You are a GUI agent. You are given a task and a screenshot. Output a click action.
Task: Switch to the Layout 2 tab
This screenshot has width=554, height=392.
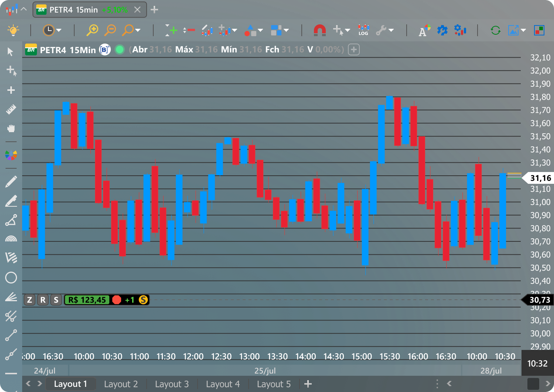[x=121, y=384]
